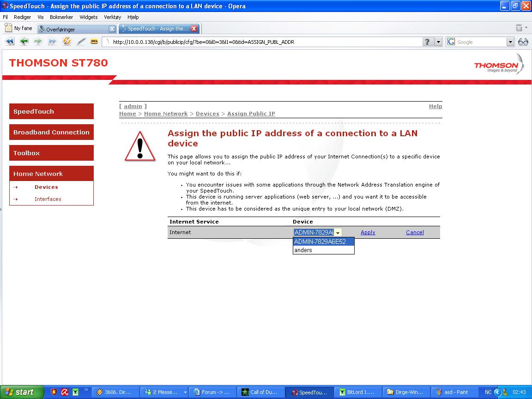532x399 pixels.
Task: Click the Cancel link
Action: (415, 232)
